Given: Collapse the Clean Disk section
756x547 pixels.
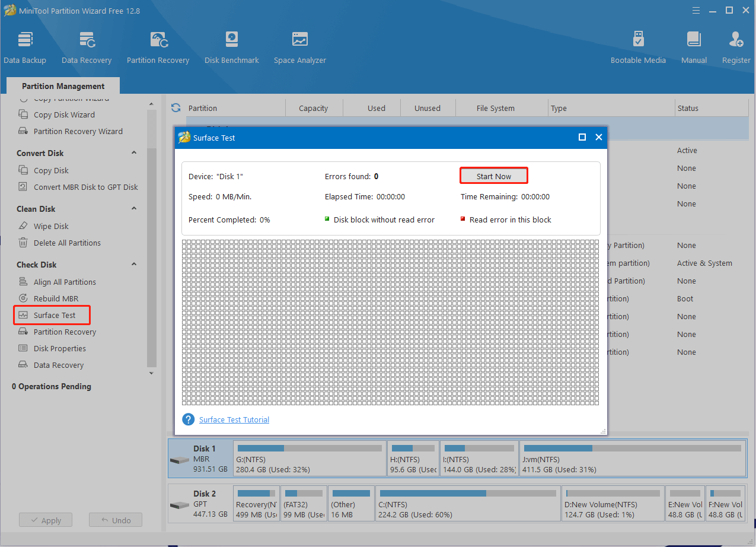Looking at the screenshot, I should (134, 209).
